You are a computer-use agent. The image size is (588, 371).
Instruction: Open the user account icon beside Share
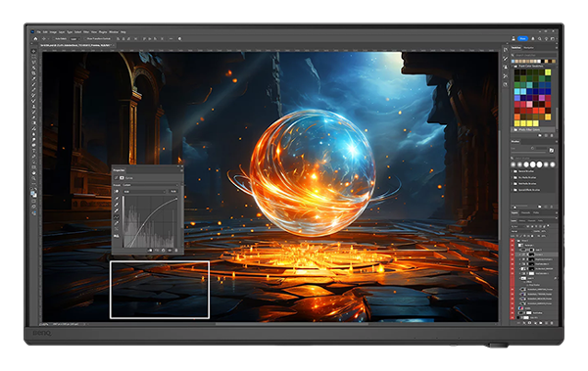pos(514,38)
